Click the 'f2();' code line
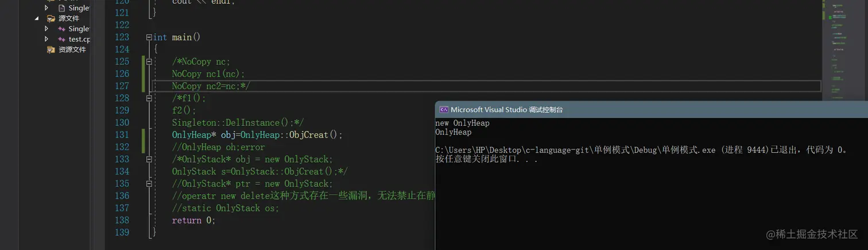This screenshot has width=868, height=250. click(x=184, y=110)
